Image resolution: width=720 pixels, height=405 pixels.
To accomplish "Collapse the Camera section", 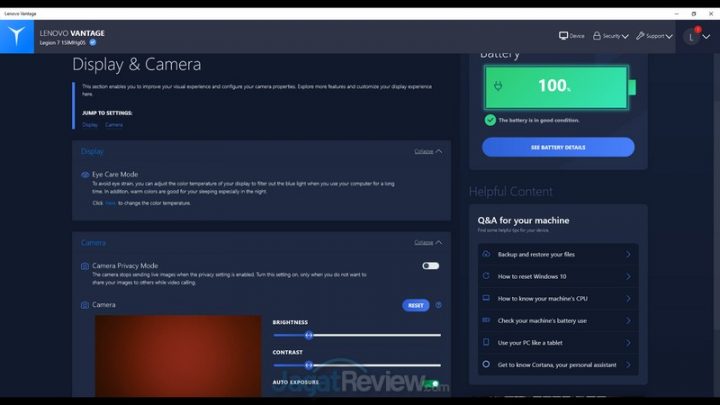I will pyautogui.click(x=428, y=242).
